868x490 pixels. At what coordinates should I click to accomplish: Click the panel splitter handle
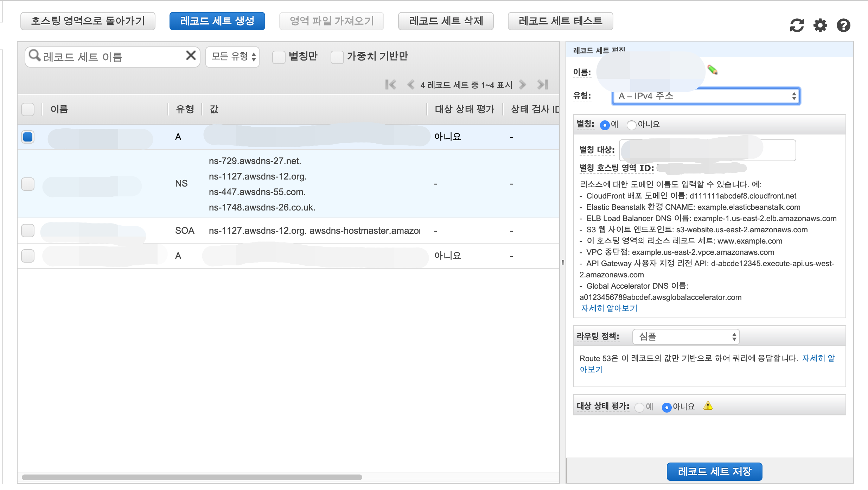(x=563, y=262)
